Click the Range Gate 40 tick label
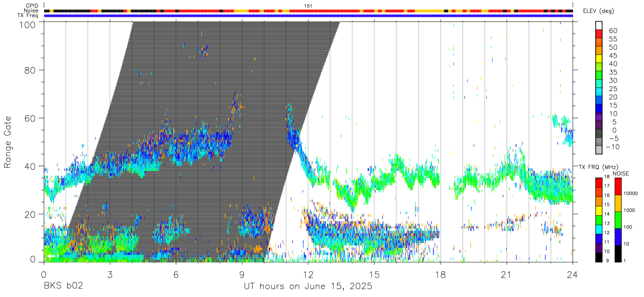This screenshot has height=297, width=644. point(29,166)
